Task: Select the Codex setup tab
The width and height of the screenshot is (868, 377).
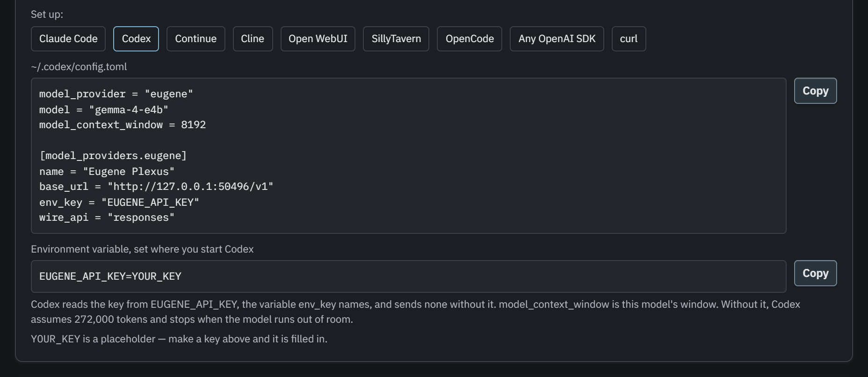Action: (x=136, y=39)
